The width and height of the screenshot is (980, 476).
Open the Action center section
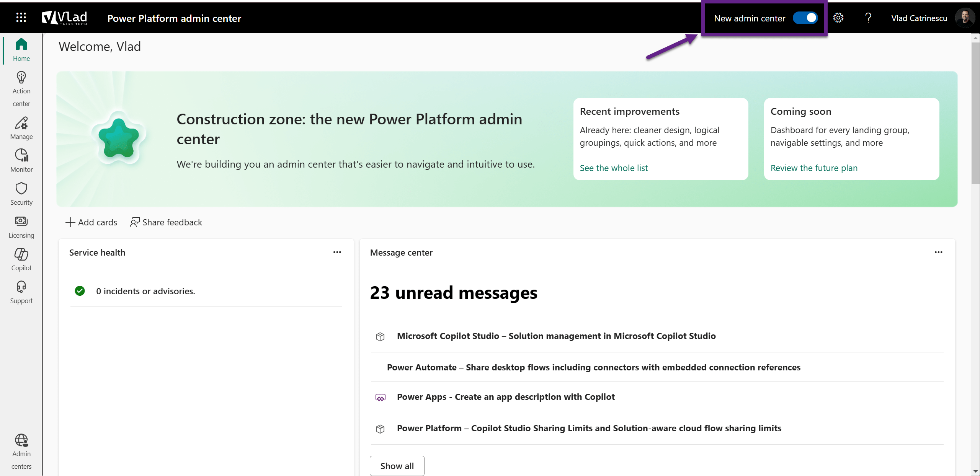click(21, 88)
